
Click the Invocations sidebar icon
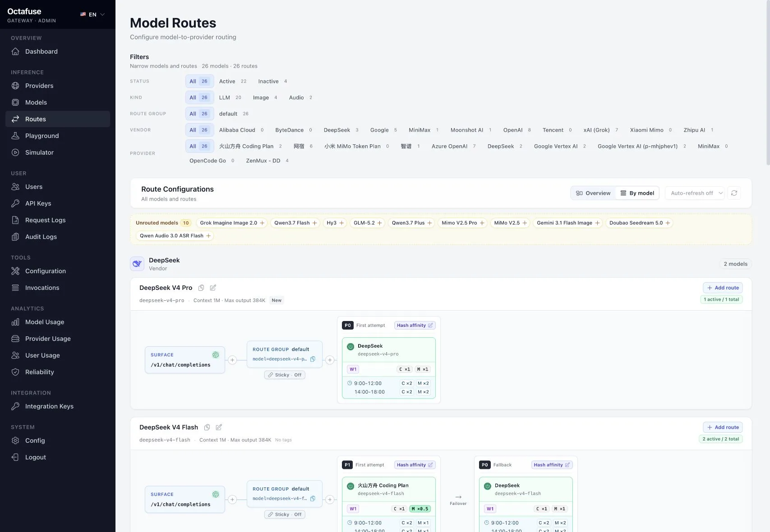point(15,288)
